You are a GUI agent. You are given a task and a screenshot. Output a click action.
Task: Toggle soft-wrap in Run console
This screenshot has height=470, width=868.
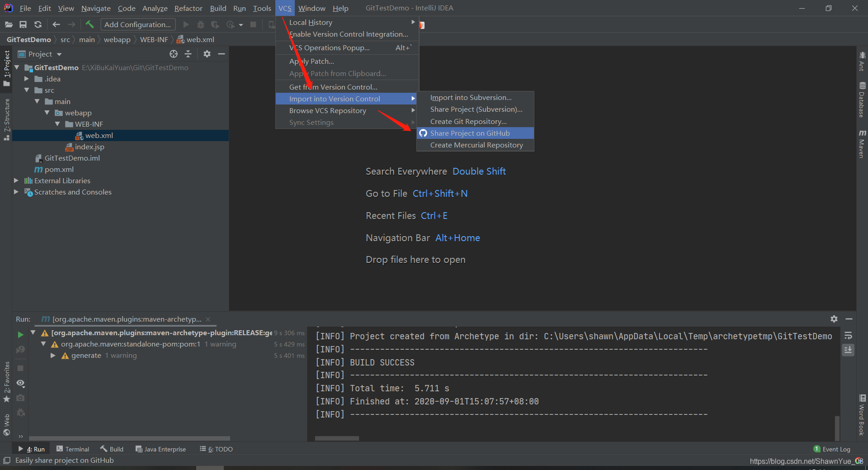click(x=848, y=336)
